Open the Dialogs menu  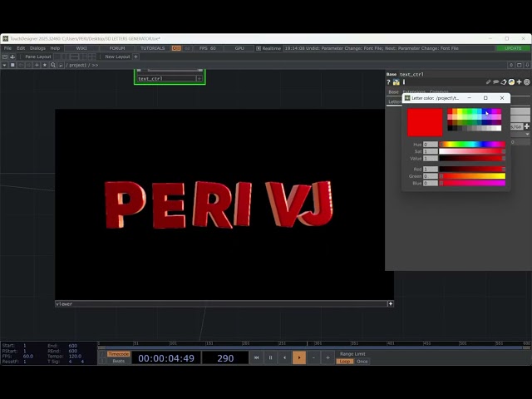click(x=37, y=48)
